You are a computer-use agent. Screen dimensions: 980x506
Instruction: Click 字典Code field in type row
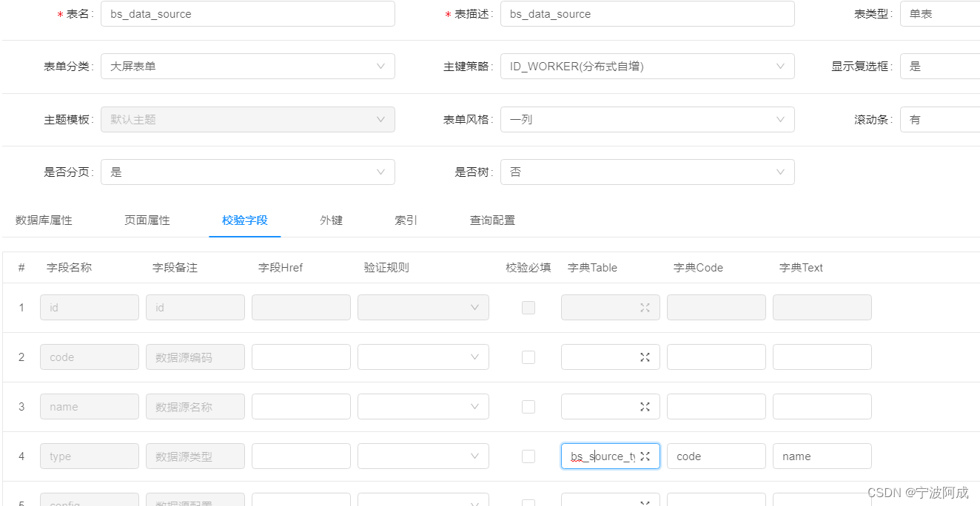pos(716,456)
